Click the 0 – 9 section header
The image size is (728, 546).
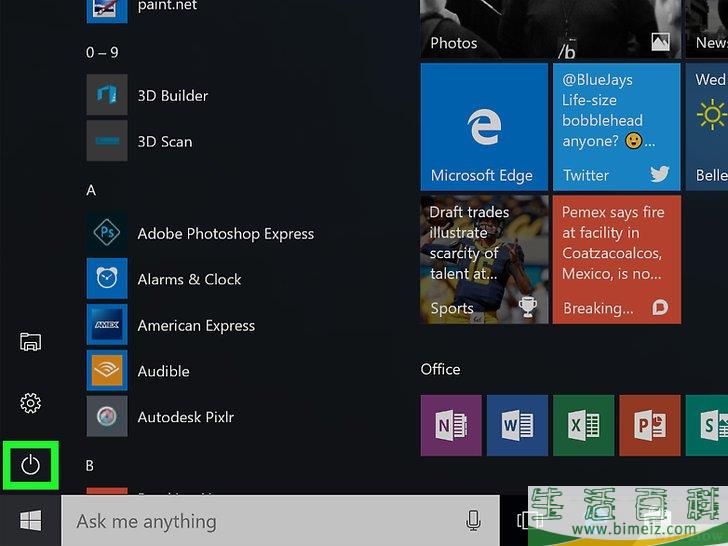point(102,52)
